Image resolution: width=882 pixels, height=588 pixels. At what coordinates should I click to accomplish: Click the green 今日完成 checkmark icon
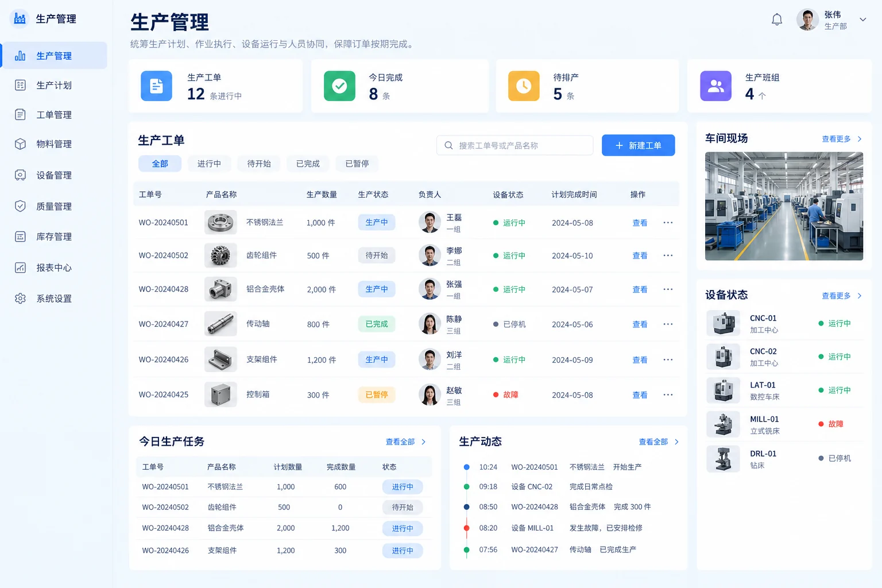pos(339,86)
